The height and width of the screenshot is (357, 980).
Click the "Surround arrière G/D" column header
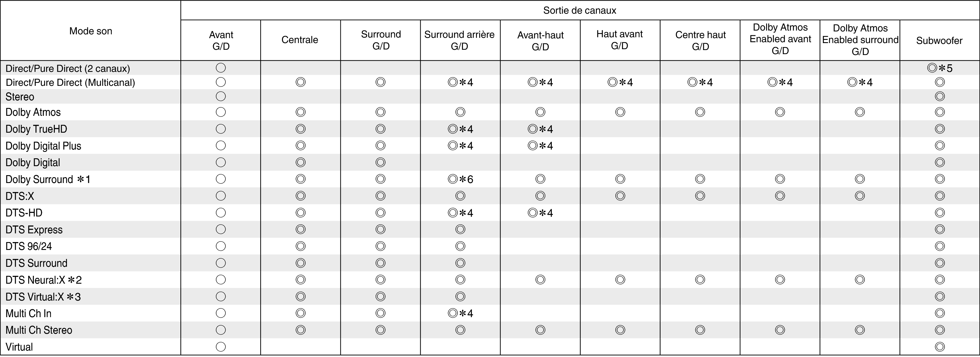click(459, 40)
